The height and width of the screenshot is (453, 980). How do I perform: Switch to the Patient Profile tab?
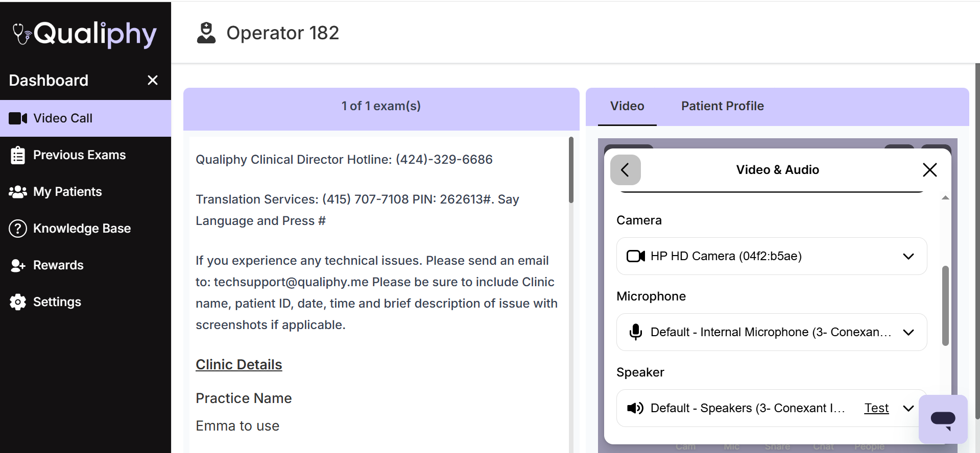pyautogui.click(x=722, y=106)
